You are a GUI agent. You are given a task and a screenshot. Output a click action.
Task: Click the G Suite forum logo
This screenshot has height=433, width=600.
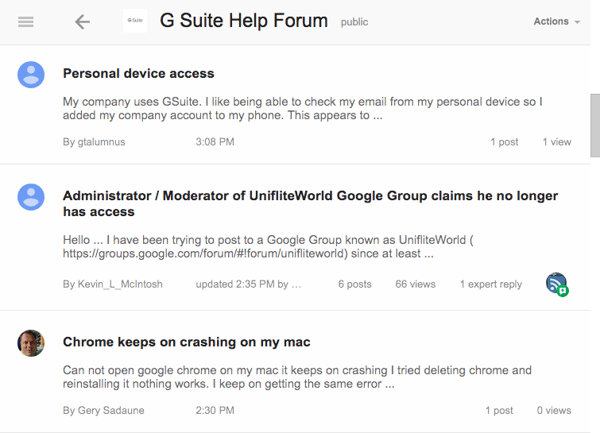coord(135,21)
